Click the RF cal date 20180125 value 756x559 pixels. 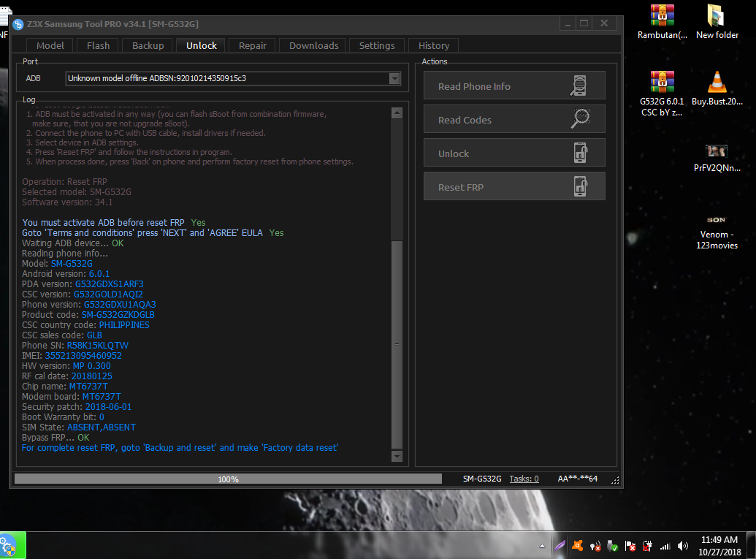pyautogui.click(x=92, y=376)
